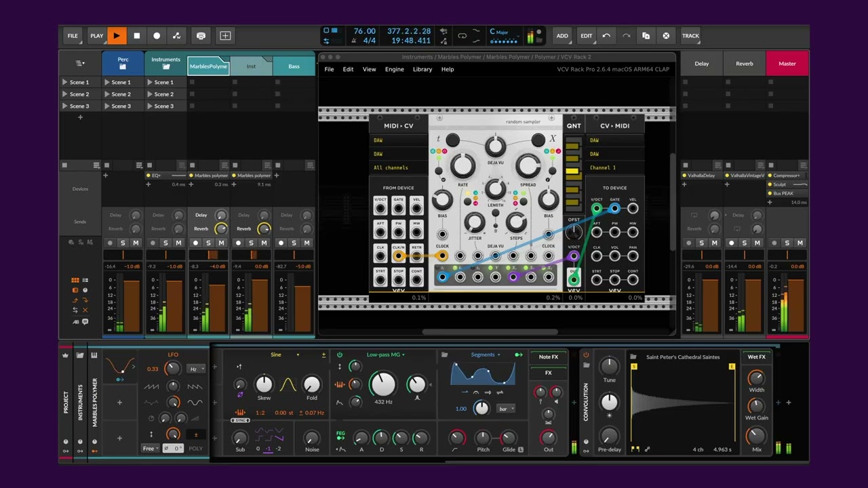Open the VCV Rack File menu
Image resolution: width=868 pixels, height=488 pixels.
point(329,69)
